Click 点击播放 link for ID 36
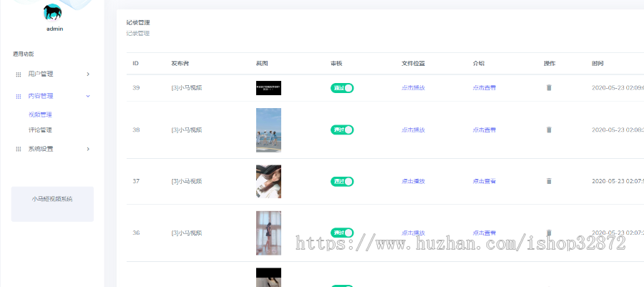This screenshot has width=644, height=287. point(413,233)
